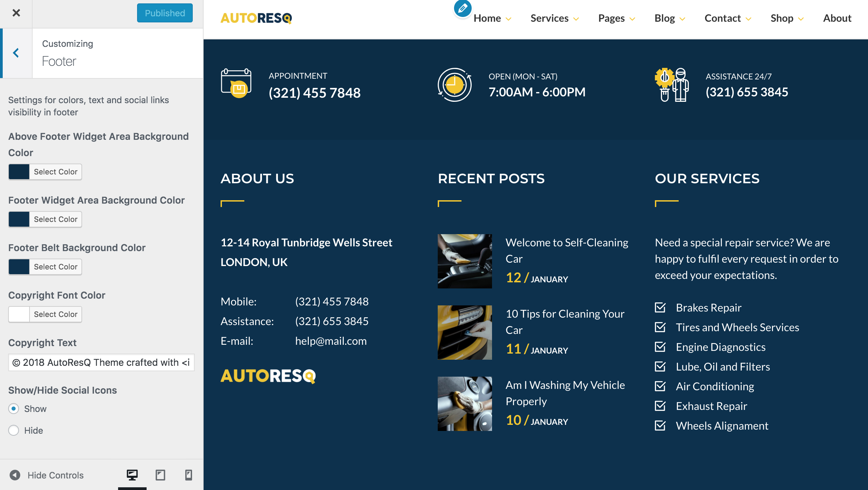868x490 pixels.
Task: Expand the Shop menu dropdown arrow
Action: 801,19
